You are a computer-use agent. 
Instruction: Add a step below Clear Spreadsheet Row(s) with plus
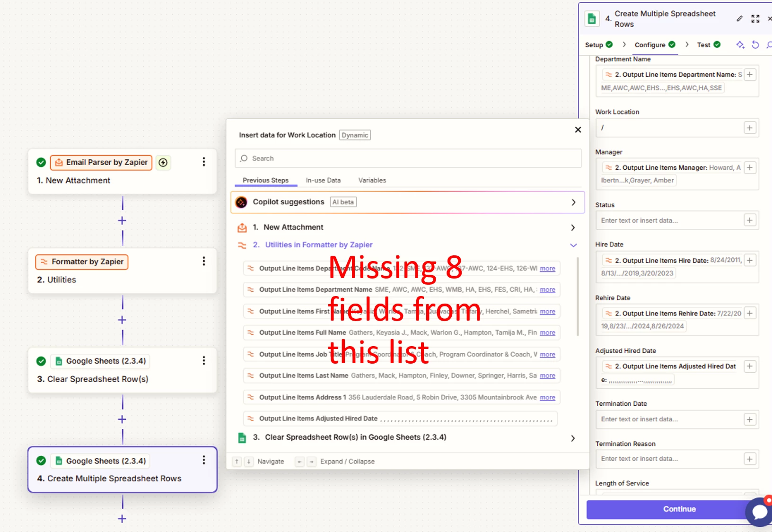pyautogui.click(x=122, y=419)
